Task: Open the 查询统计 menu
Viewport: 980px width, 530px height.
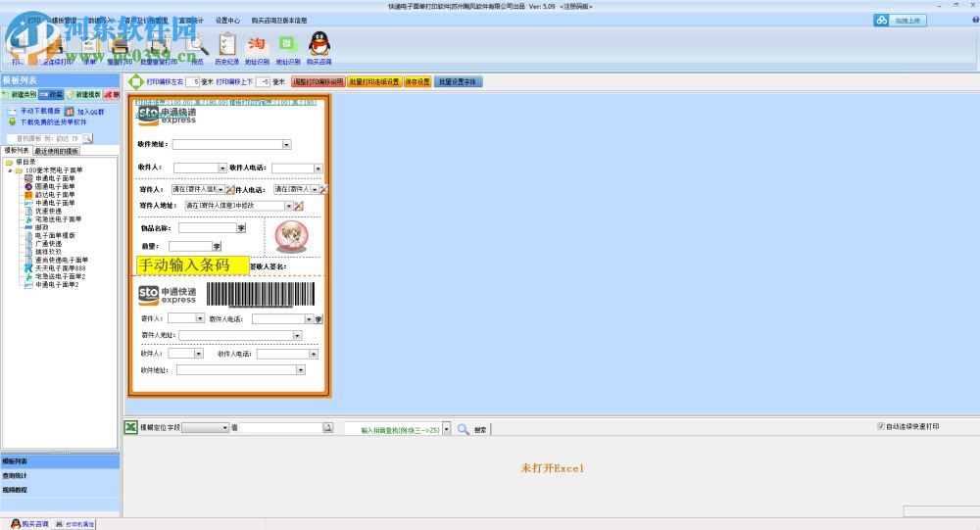Action: coord(191,21)
